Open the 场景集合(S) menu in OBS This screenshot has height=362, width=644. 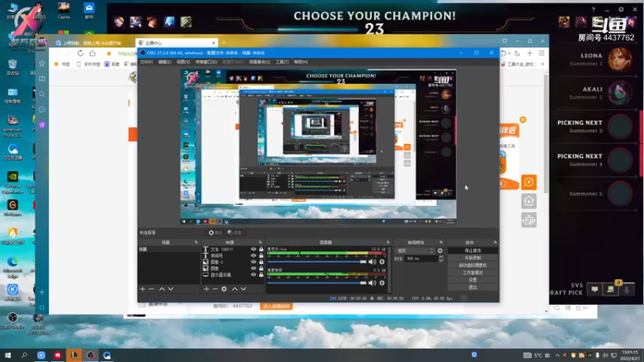coord(259,62)
